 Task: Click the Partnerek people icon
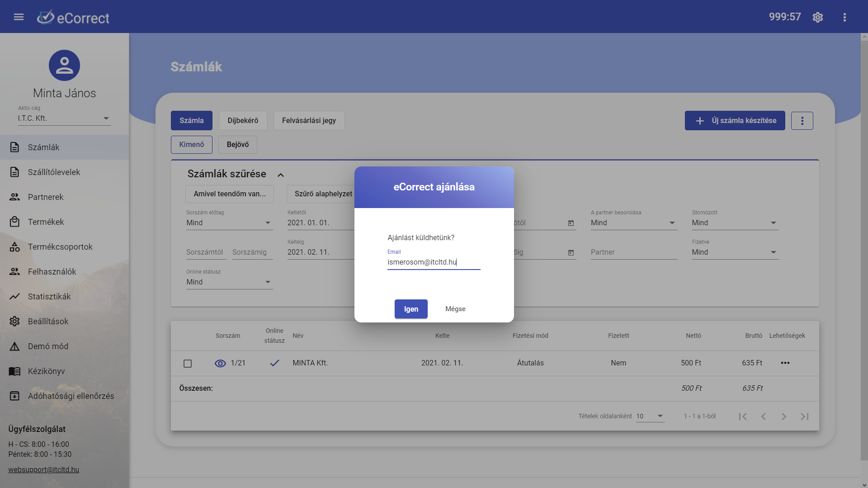click(x=14, y=197)
